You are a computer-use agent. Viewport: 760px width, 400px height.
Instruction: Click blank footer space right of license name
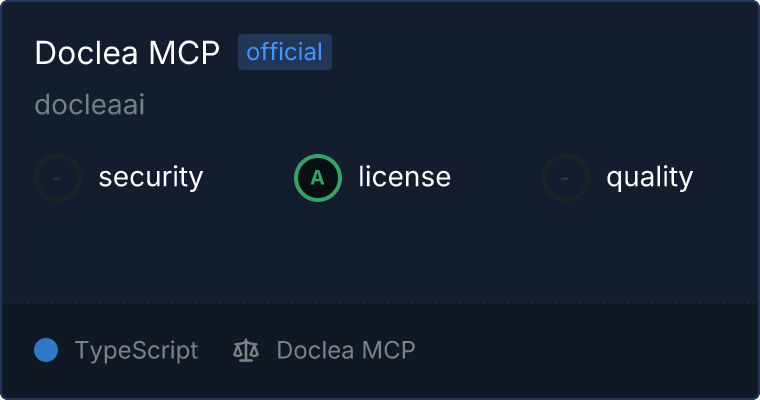586,351
